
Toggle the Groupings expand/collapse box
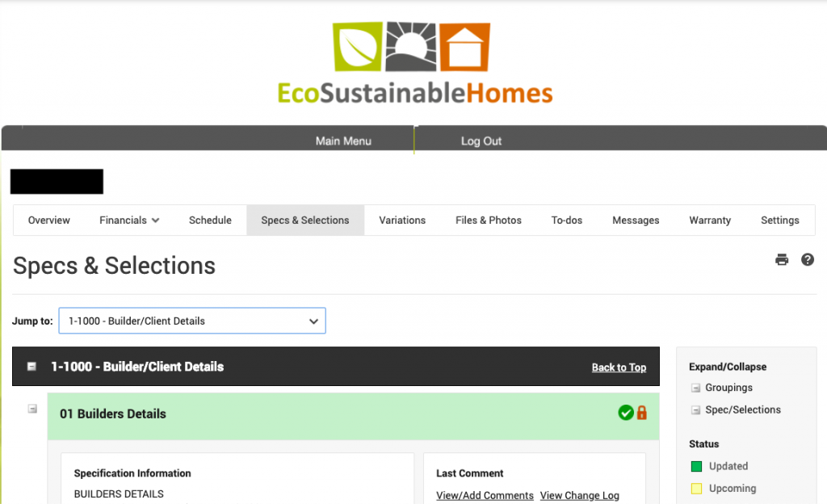pos(695,388)
